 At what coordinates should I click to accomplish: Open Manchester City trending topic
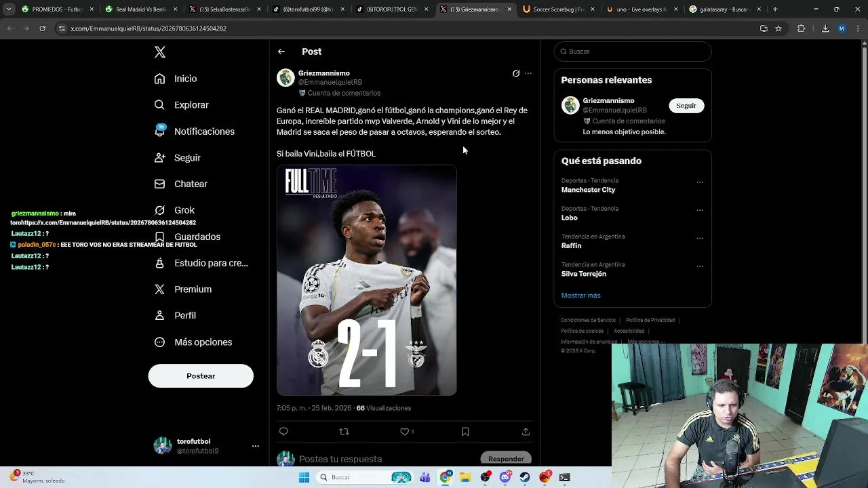588,190
